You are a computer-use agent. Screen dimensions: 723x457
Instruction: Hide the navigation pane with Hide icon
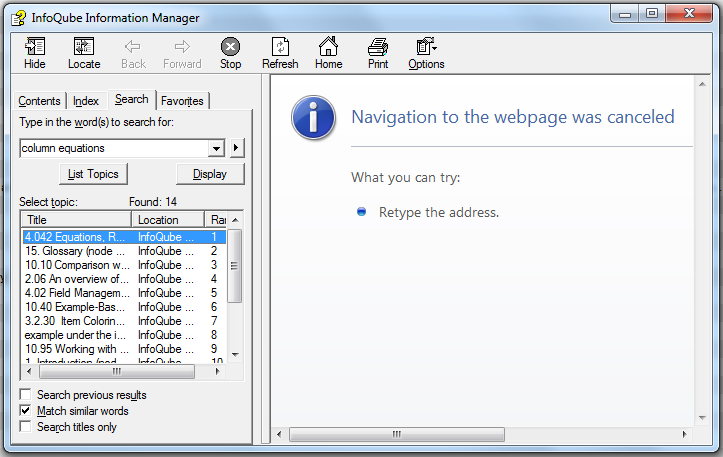click(35, 53)
